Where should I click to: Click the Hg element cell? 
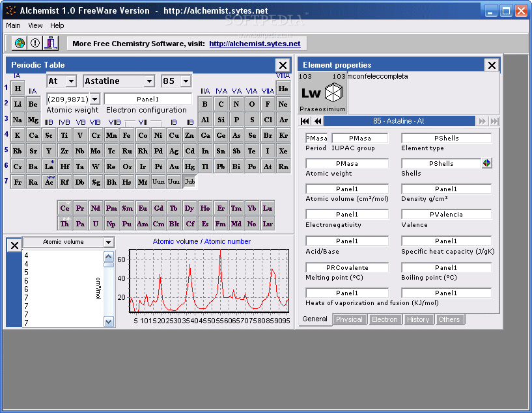point(189,167)
